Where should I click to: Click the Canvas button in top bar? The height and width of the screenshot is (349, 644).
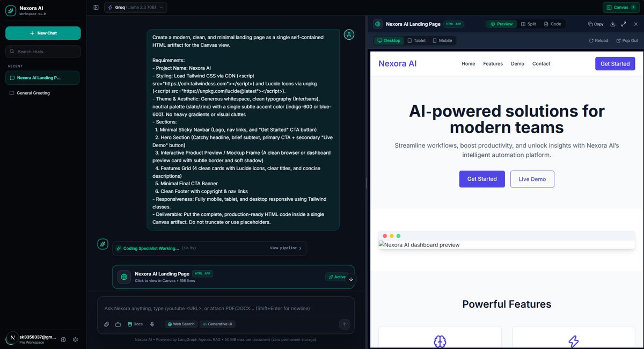click(x=621, y=8)
